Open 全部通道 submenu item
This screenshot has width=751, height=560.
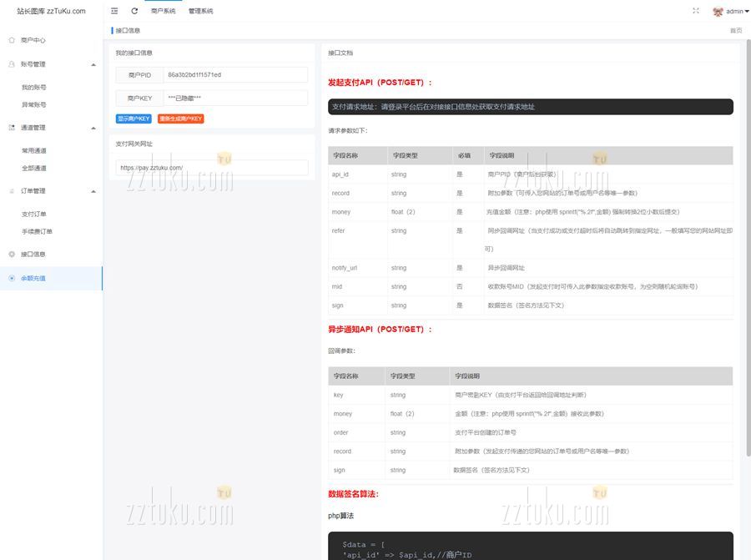(x=34, y=168)
